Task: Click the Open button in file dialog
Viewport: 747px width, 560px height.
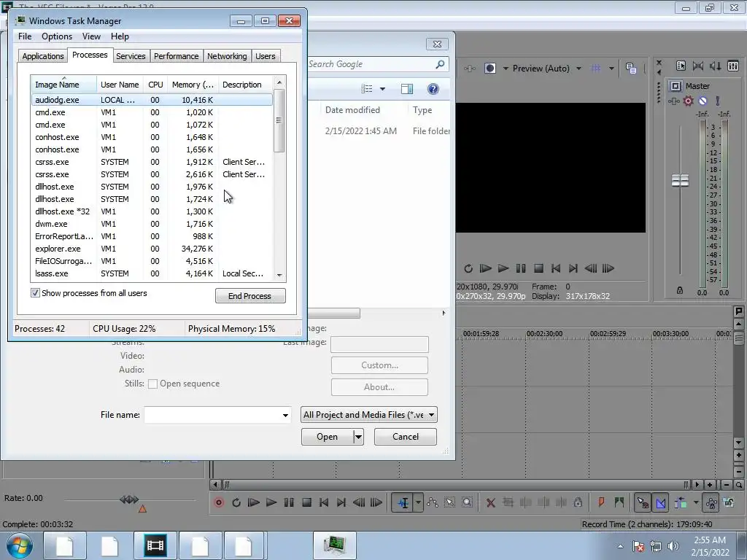Action: 328,437
